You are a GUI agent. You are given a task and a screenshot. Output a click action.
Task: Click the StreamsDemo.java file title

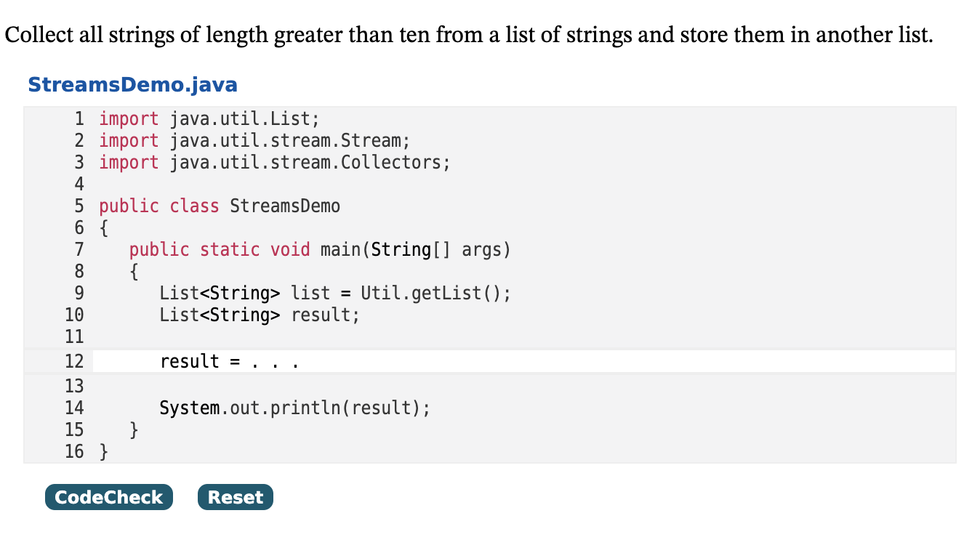pos(132,84)
